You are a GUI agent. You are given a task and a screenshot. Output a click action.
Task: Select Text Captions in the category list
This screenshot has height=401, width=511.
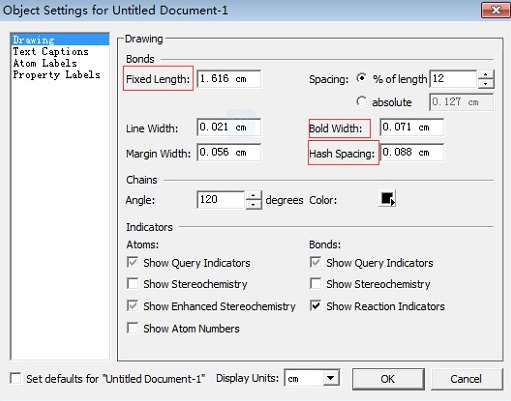[x=51, y=52]
